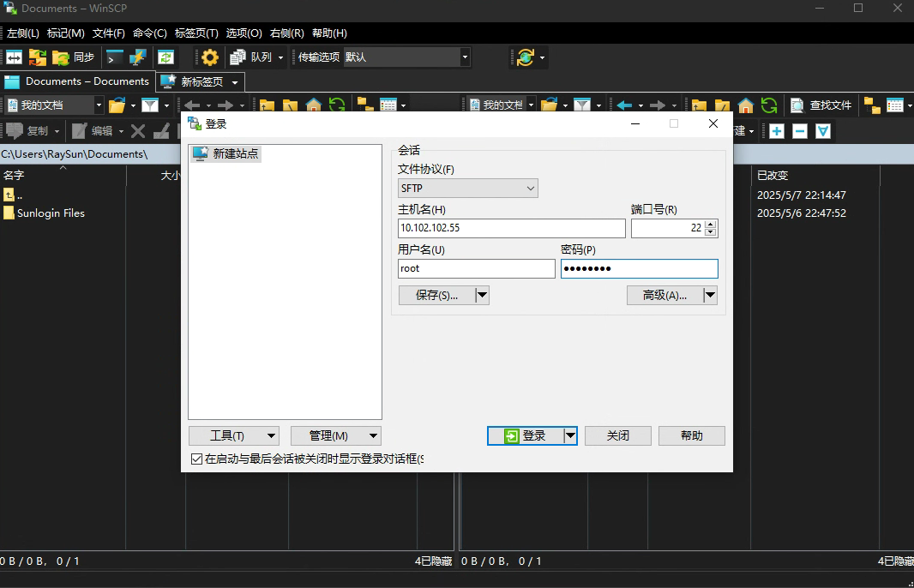Decrease port number with down spinner

point(710,232)
